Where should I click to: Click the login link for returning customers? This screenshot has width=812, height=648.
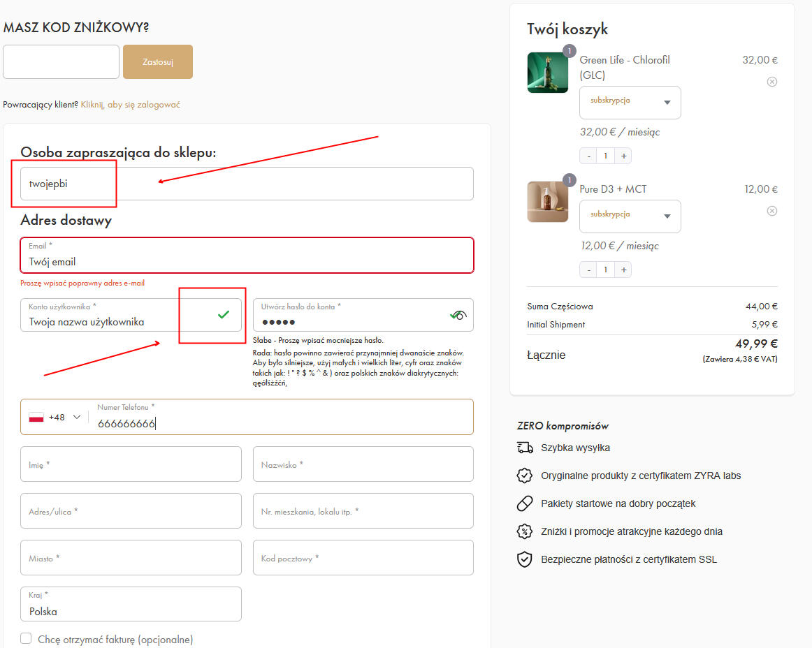[x=130, y=105]
